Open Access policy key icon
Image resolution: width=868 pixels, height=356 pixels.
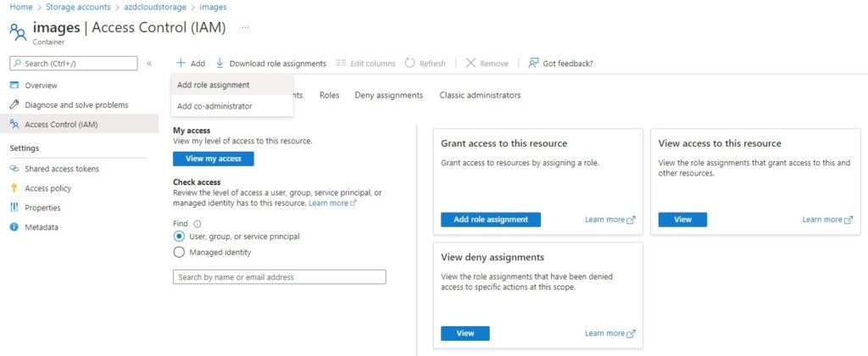[x=15, y=188]
